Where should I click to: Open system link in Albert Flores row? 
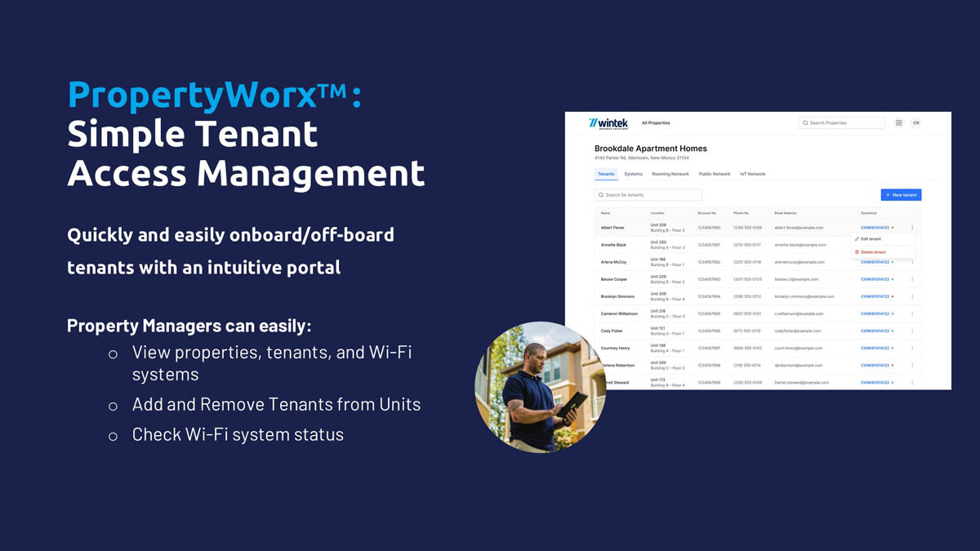click(875, 228)
